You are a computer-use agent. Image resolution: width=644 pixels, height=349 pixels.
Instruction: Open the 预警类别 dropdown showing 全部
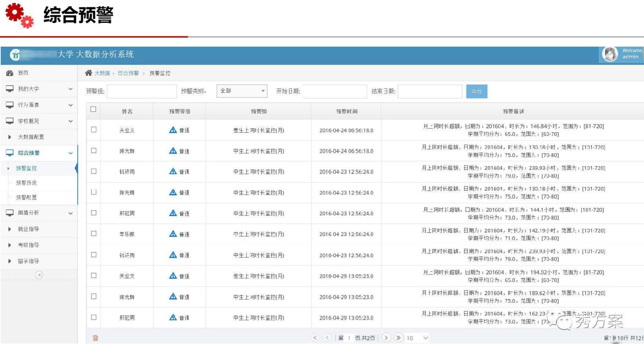coord(242,91)
